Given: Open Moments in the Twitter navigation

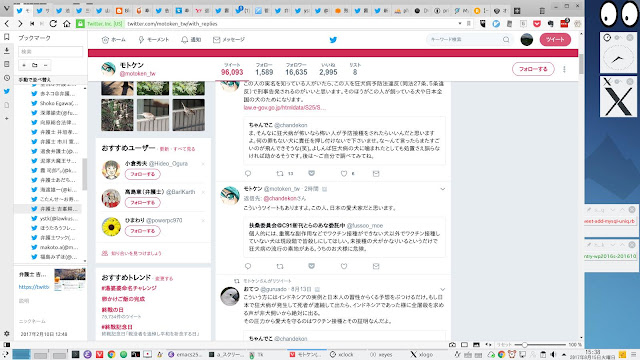Looking at the screenshot, I should pos(153,40).
